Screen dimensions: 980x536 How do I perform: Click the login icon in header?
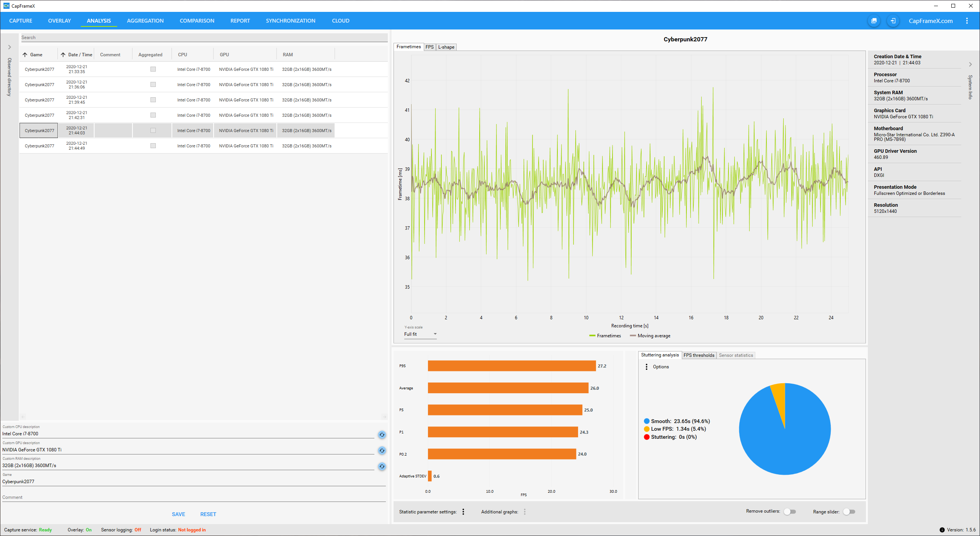pos(893,21)
